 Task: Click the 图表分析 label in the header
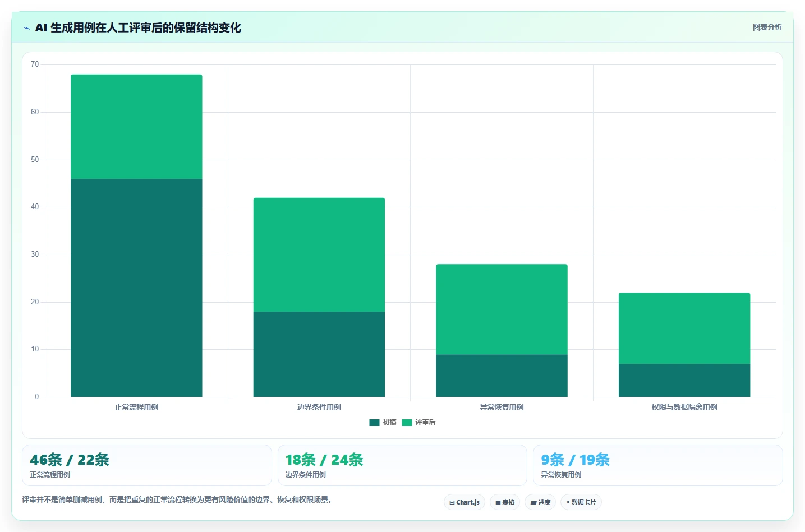767,27
